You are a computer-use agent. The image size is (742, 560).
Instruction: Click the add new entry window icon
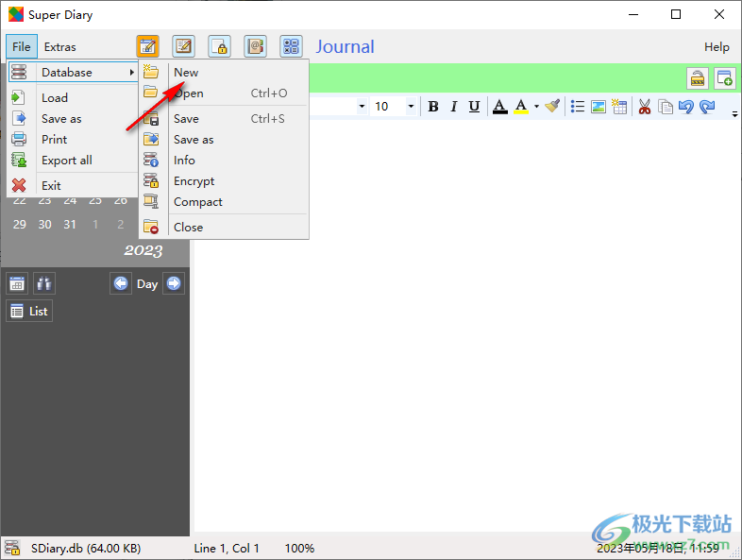[724, 78]
